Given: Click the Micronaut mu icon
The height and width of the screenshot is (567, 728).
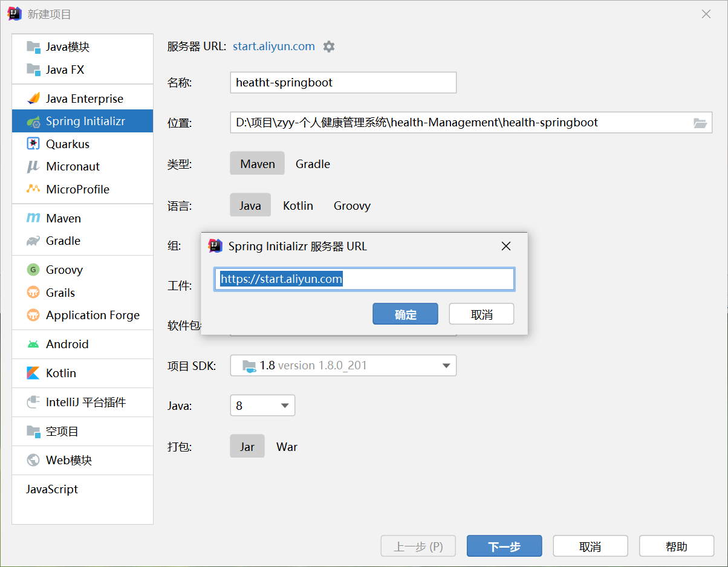Looking at the screenshot, I should pos(33,166).
